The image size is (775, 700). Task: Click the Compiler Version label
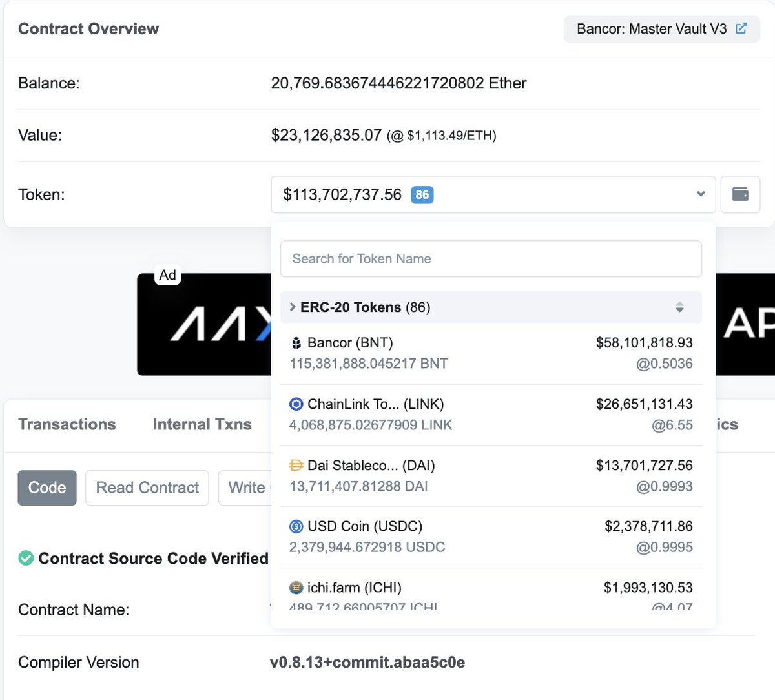coord(79,663)
